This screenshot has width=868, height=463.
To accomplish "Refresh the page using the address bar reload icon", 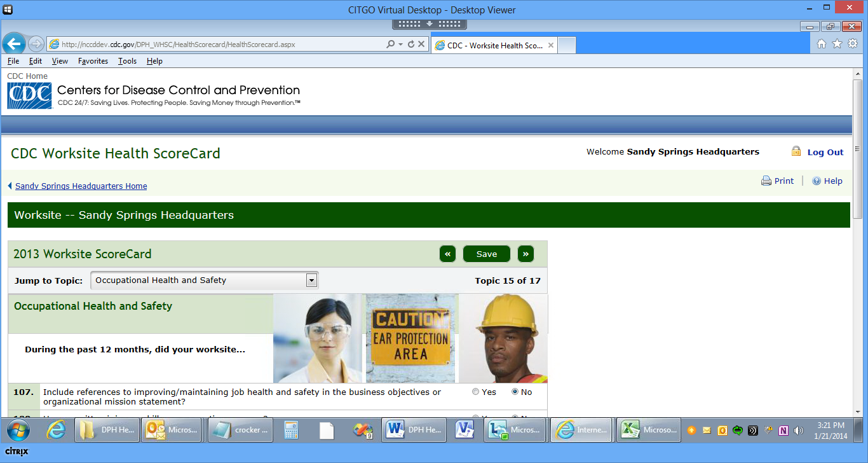I will [x=410, y=45].
